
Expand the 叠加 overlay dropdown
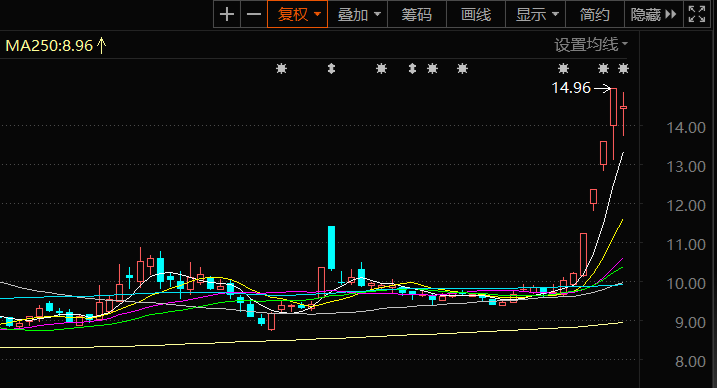click(x=358, y=15)
